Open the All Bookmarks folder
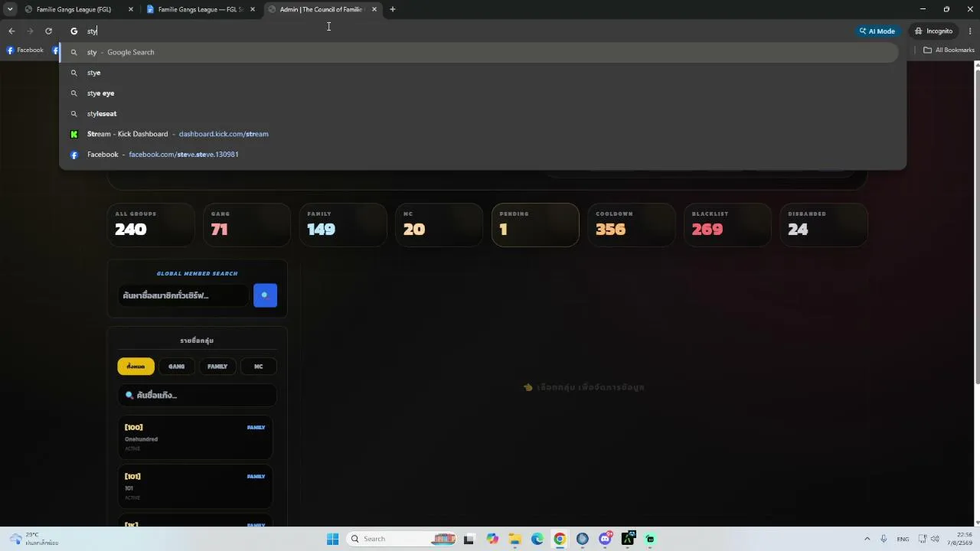 click(949, 51)
